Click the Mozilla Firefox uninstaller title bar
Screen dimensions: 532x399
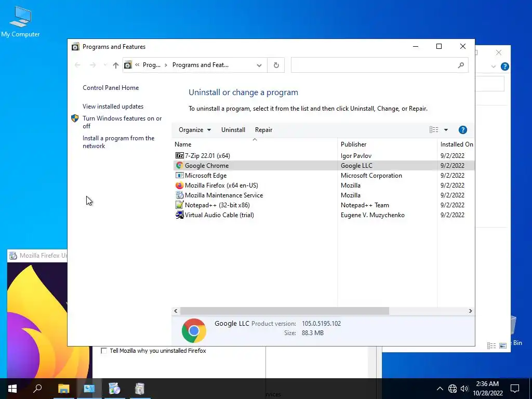coord(37,256)
